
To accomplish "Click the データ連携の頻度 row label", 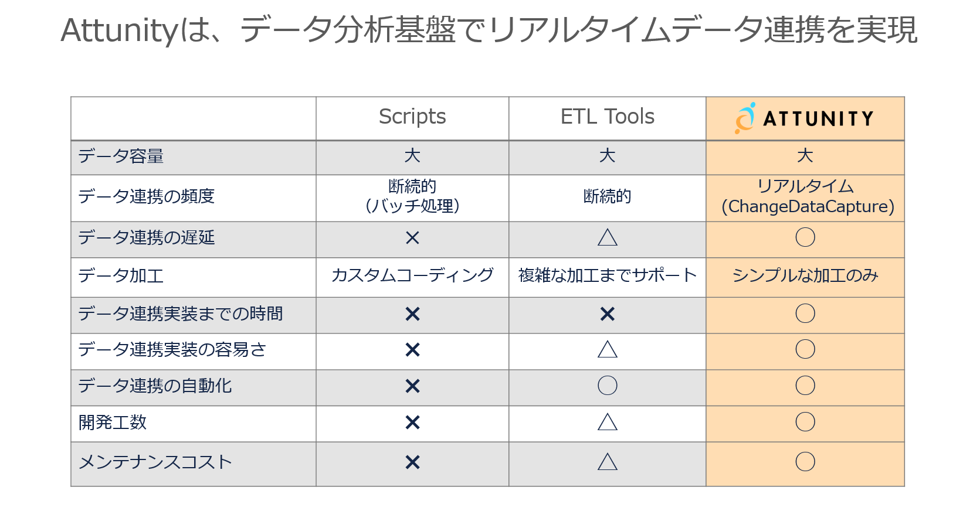I will pos(147,196).
